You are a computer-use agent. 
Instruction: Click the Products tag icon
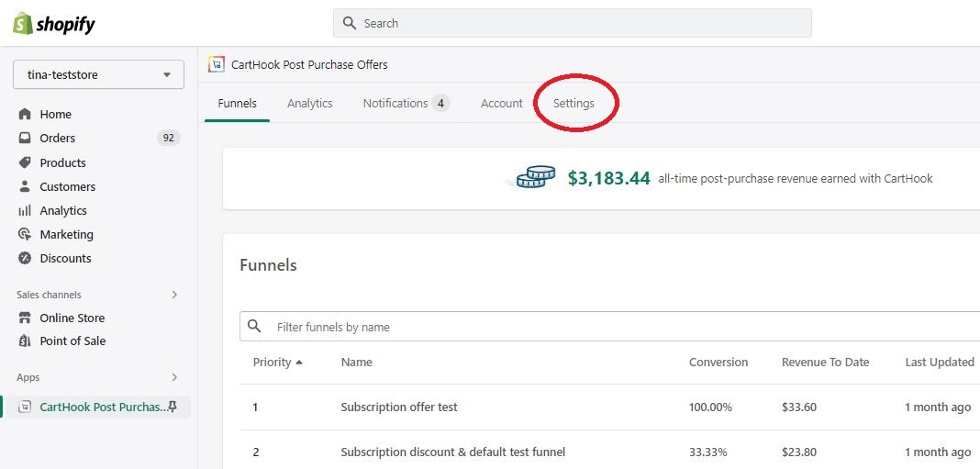(25, 162)
